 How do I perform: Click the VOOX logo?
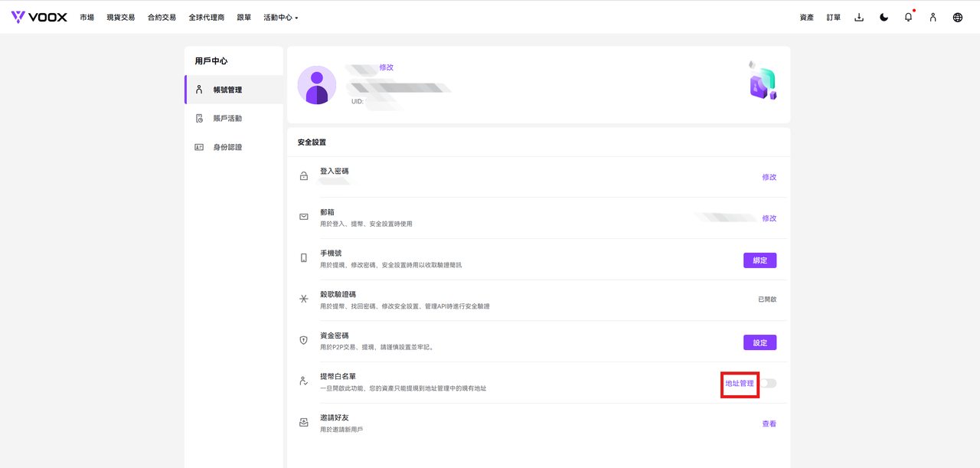point(39,17)
